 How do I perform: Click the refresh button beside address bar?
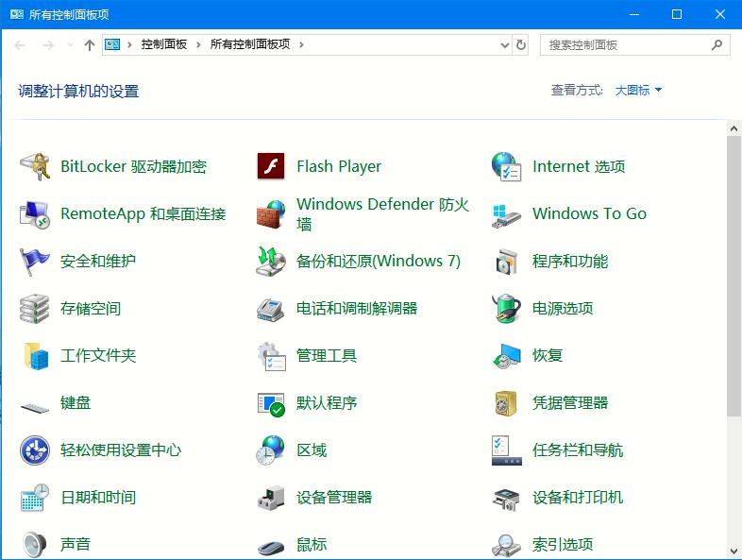click(x=521, y=44)
